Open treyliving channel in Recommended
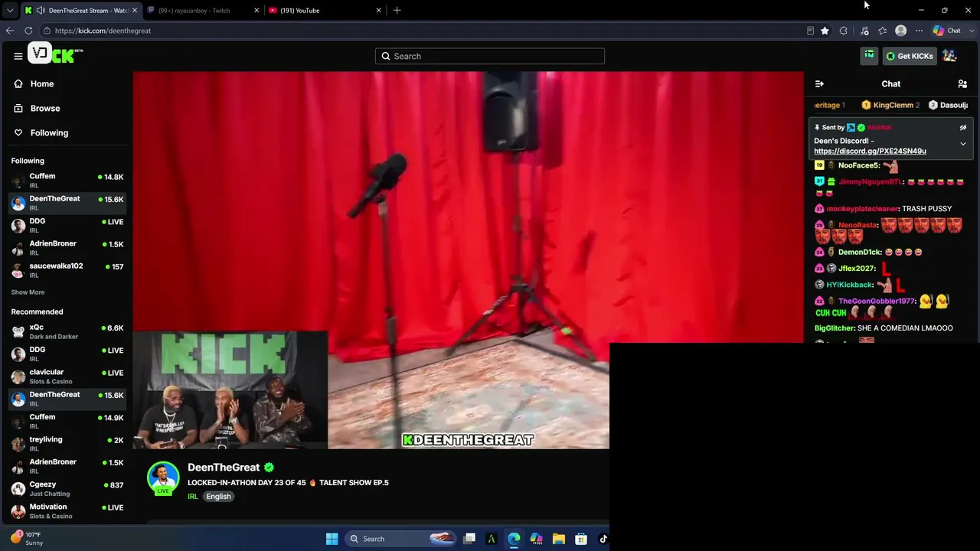 coord(67,444)
